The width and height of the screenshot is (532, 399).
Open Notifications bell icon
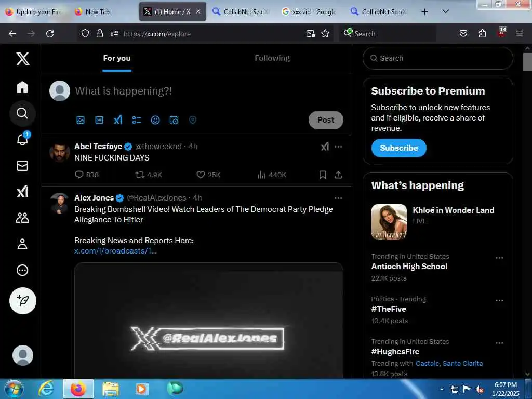22,139
